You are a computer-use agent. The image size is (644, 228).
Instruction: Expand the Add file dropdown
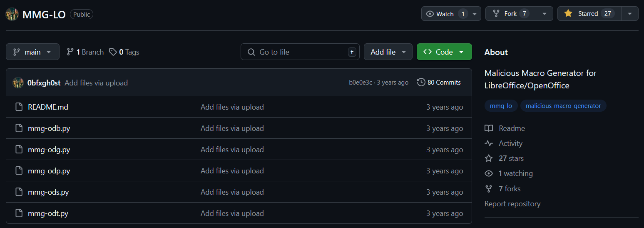[x=388, y=52]
